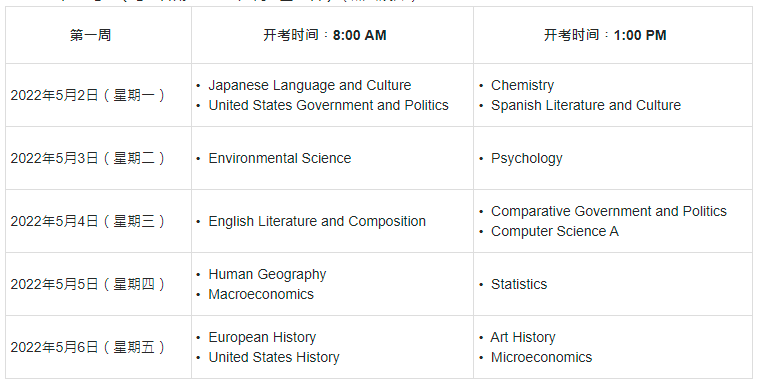The width and height of the screenshot is (761, 384).
Task: Select the Computer Science A entry
Action: 555,232
